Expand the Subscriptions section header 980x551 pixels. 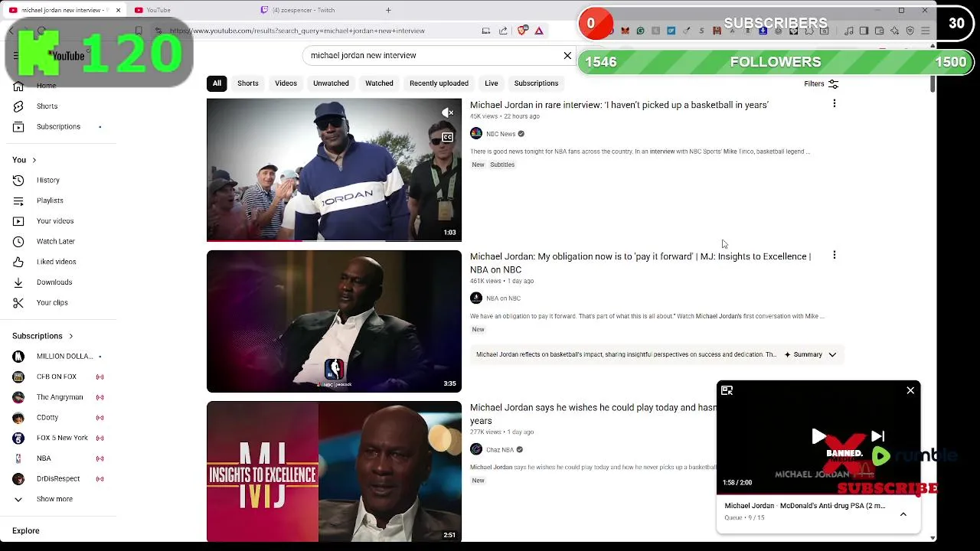point(43,336)
